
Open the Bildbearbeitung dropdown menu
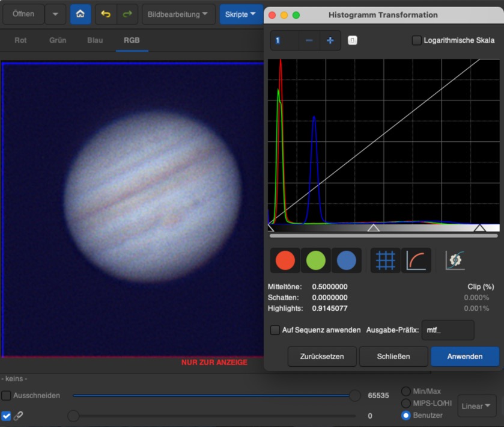coord(178,14)
